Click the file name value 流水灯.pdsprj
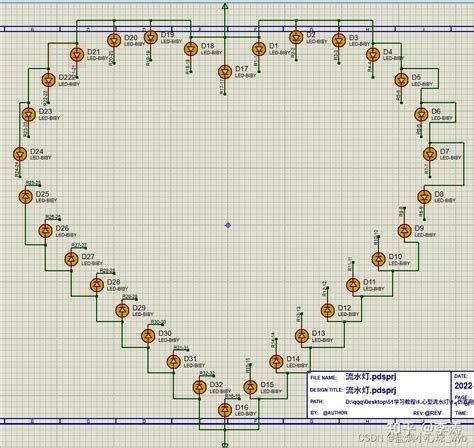Screen dimensions: 474x448 [371, 377]
